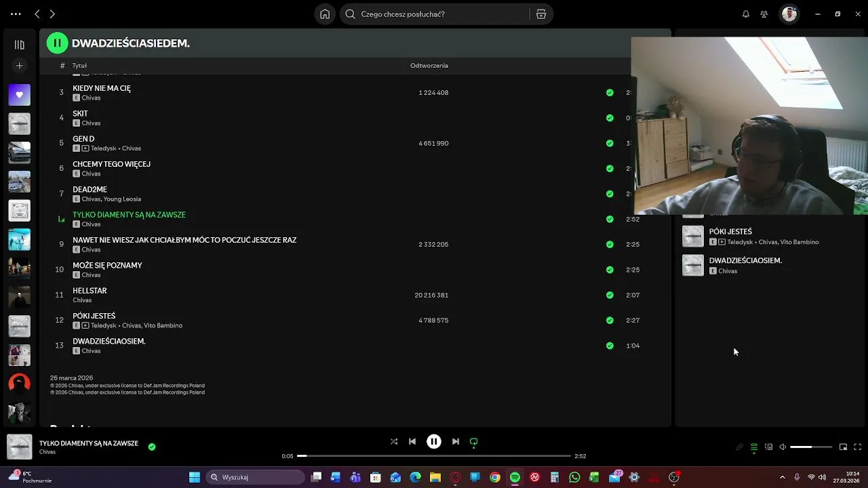Open PÓKI JESTEŚ in queue panel
The image size is (868, 488).
pyautogui.click(x=730, y=232)
